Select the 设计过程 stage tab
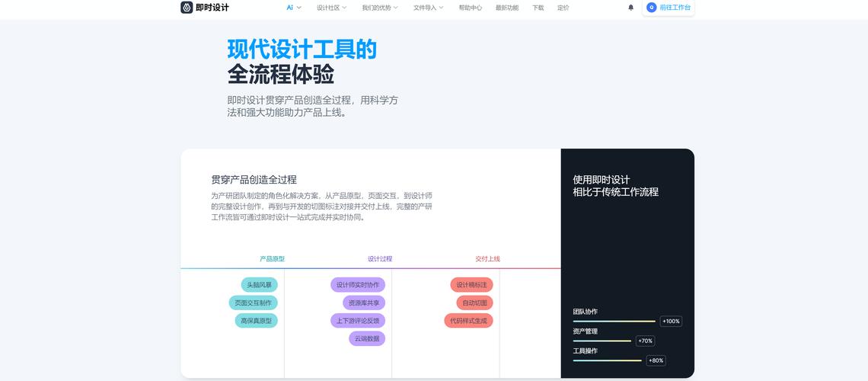868x381 pixels. pyautogui.click(x=380, y=258)
